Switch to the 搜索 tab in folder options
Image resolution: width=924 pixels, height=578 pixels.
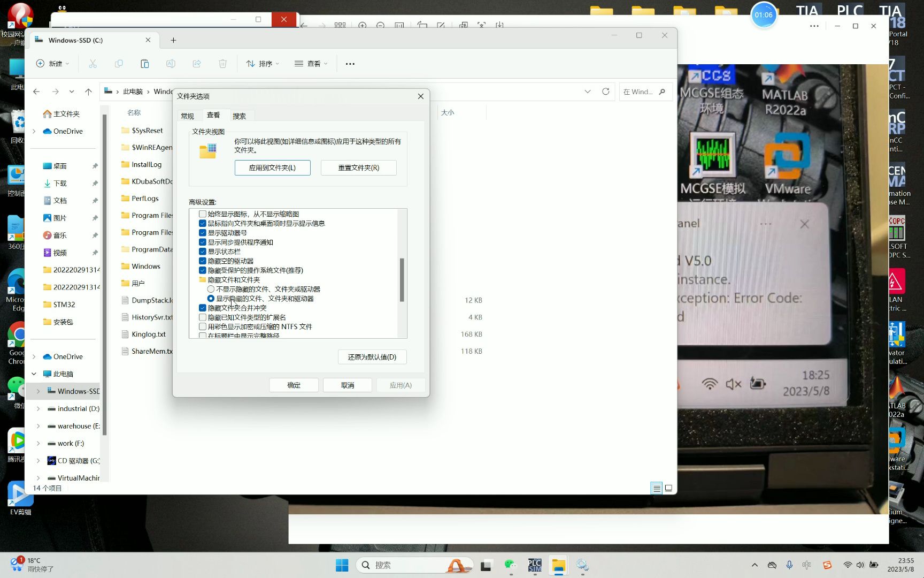tap(239, 116)
